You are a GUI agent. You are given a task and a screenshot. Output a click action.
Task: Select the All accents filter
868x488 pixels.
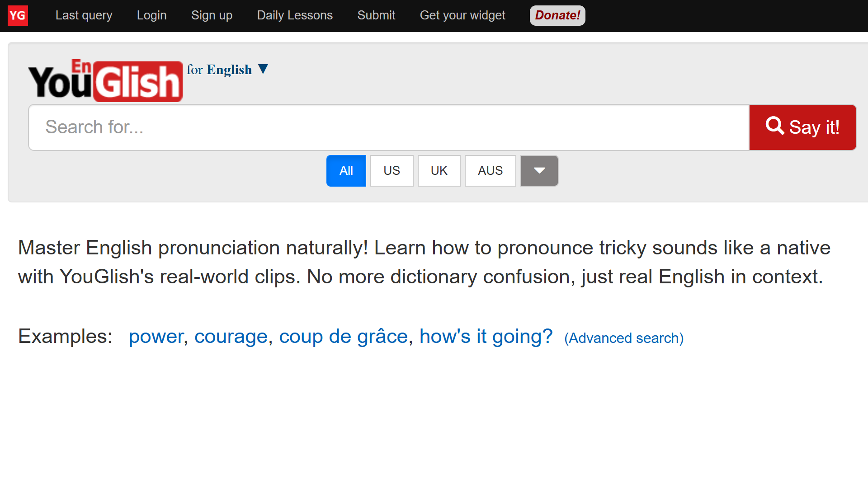346,171
